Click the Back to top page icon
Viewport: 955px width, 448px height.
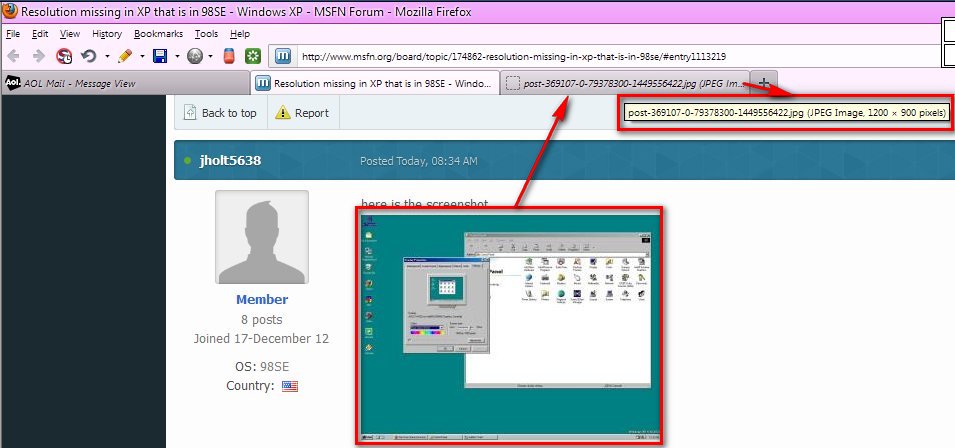click(190, 113)
